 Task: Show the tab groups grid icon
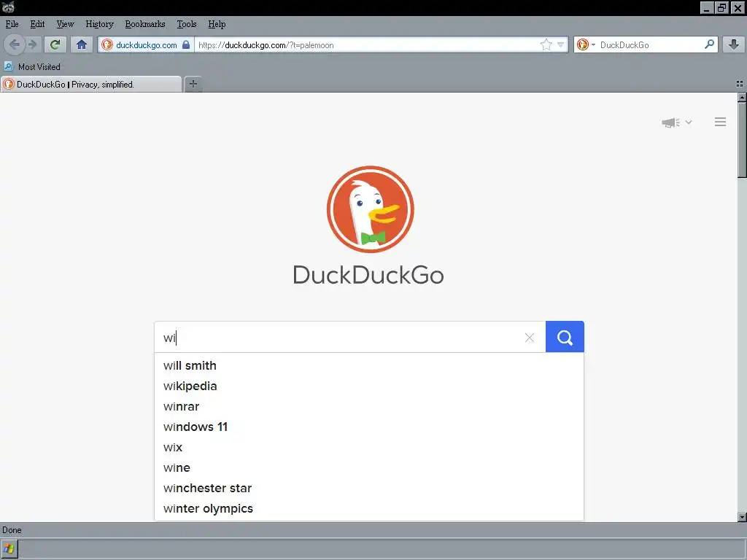click(740, 84)
